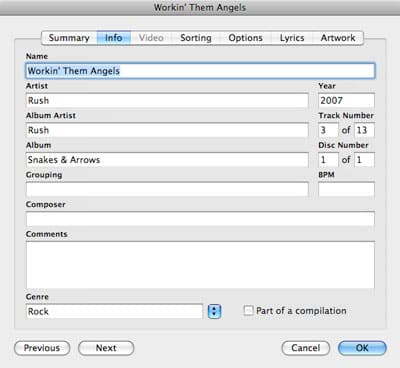Click the empty Composer field
400x368 pixels.
pyautogui.click(x=200, y=219)
